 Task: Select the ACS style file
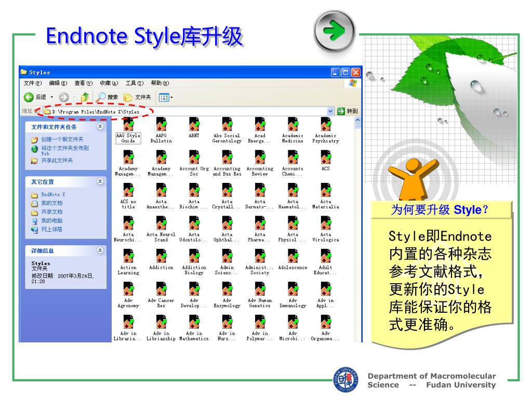click(x=326, y=161)
